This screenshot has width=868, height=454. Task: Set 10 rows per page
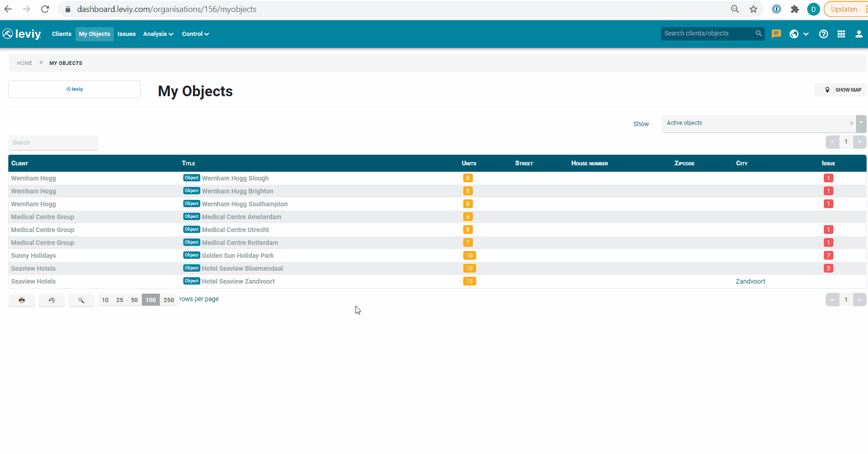[105, 300]
